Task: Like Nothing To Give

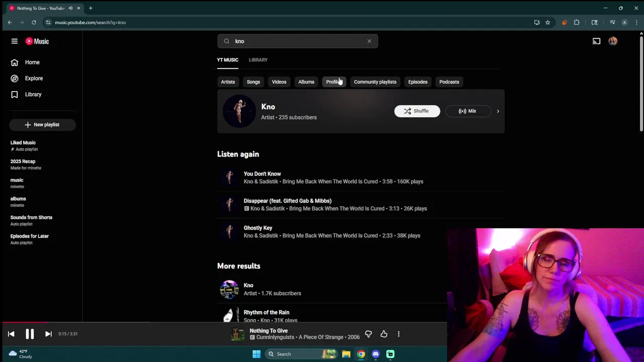Action: pos(384,334)
